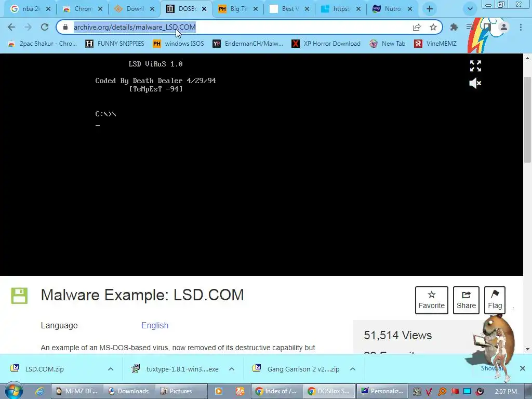The width and height of the screenshot is (532, 399).
Task: Open the Chrome profile avatar
Action: click(x=504, y=27)
